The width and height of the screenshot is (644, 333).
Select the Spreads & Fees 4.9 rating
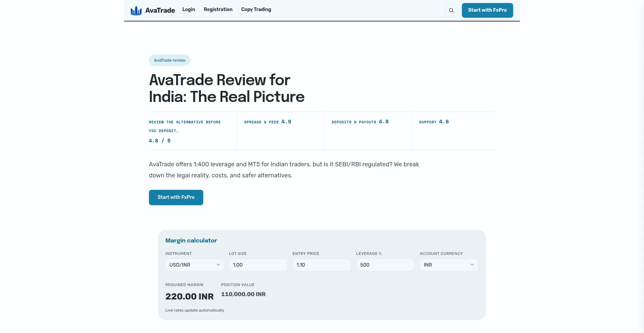point(268,122)
